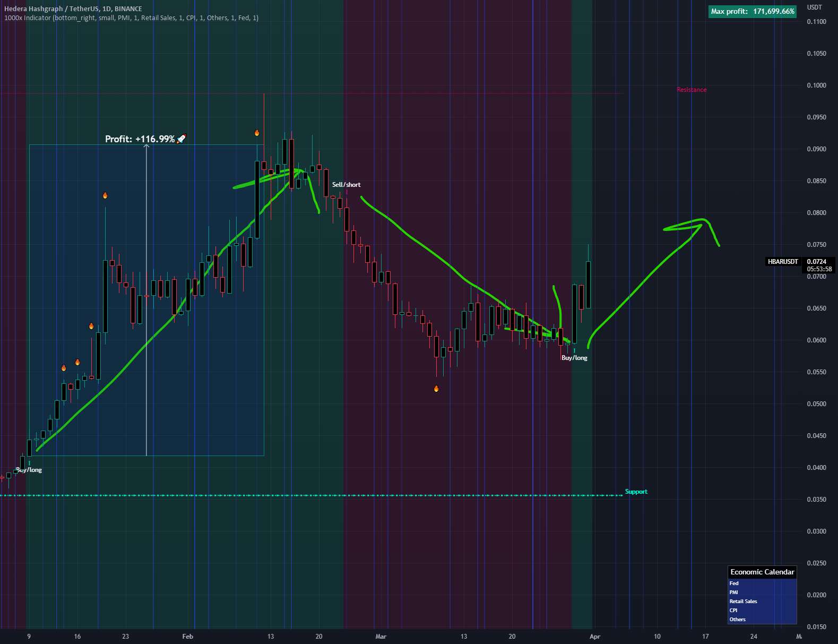The image size is (838, 644).
Task: Click the '9' date label on the time axis
Action: click(x=29, y=637)
